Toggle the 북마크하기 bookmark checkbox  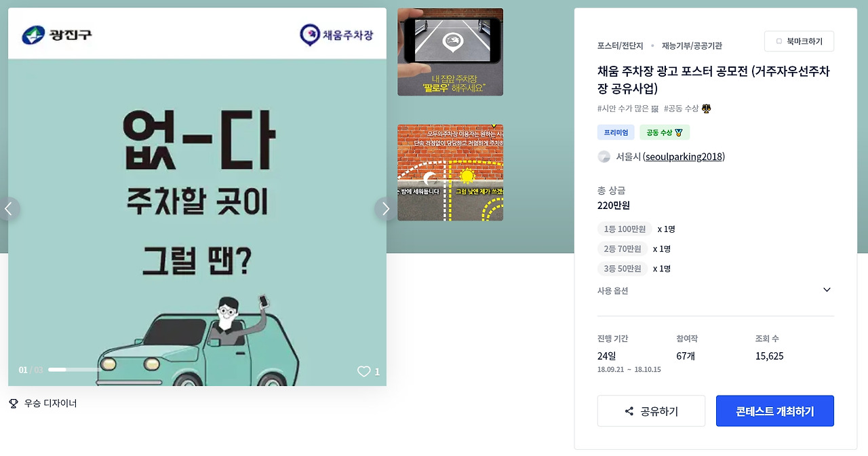tap(779, 41)
